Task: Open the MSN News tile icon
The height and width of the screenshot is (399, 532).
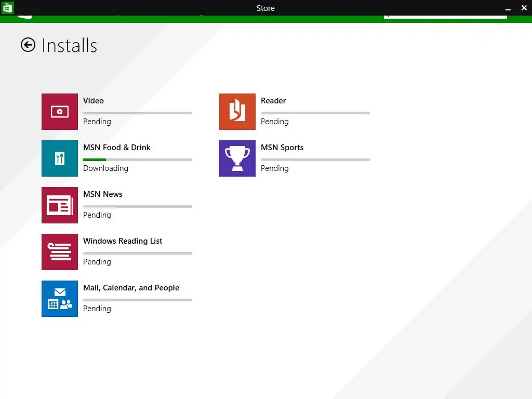Action: (60, 205)
